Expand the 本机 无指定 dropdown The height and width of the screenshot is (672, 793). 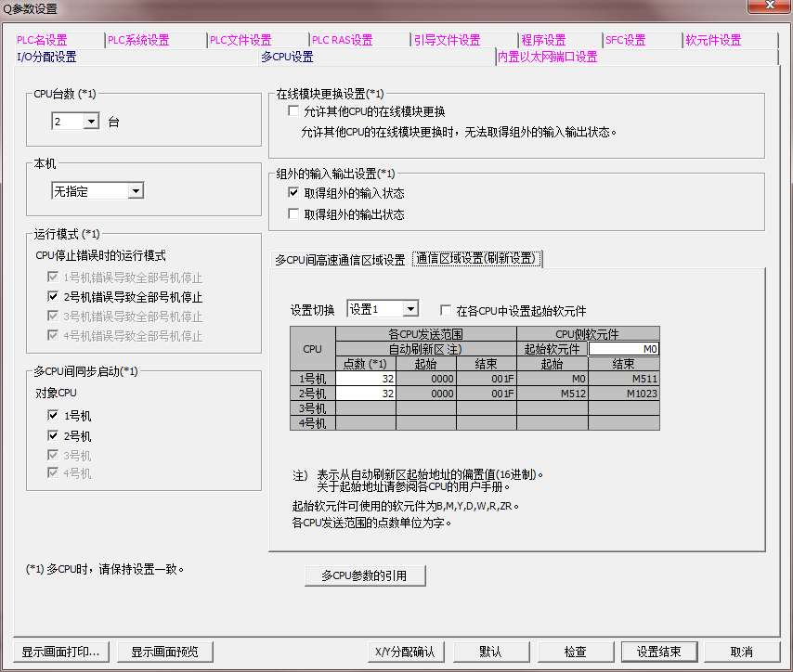click(136, 190)
